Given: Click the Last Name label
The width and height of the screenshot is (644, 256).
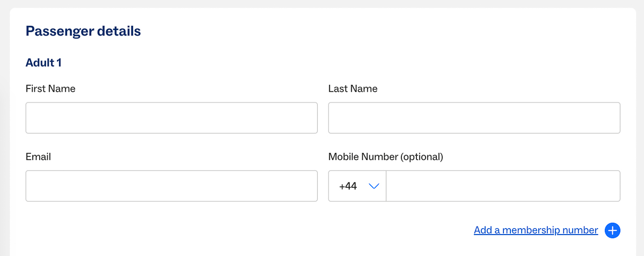Looking at the screenshot, I should coord(353,89).
